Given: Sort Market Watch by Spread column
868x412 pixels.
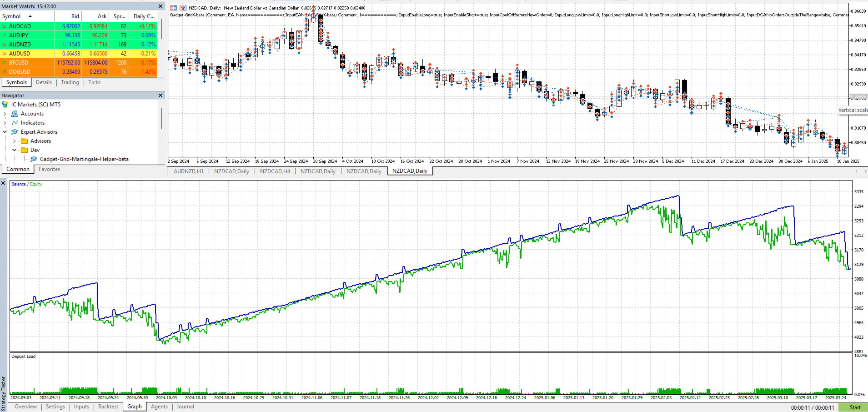Looking at the screenshot, I should 119,16.
